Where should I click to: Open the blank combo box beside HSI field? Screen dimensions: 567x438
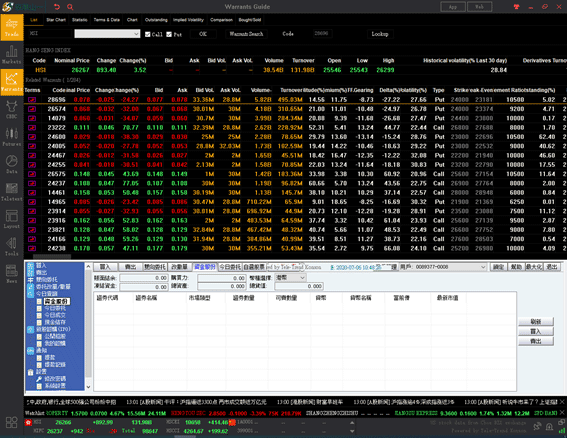(107, 34)
